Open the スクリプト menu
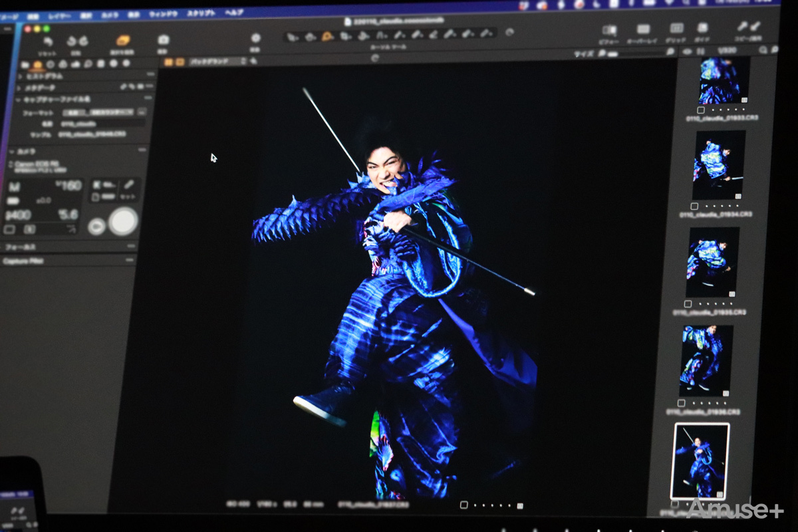The height and width of the screenshot is (532, 798). point(201,13)
